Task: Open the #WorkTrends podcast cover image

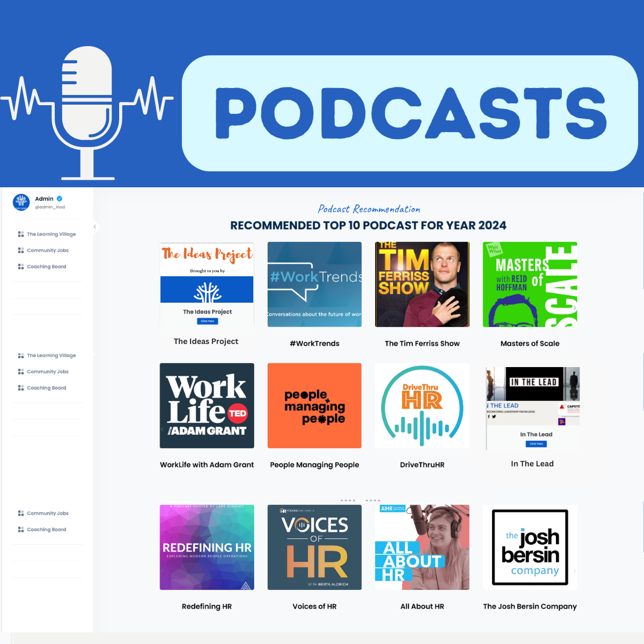Action: click(314, 284)
